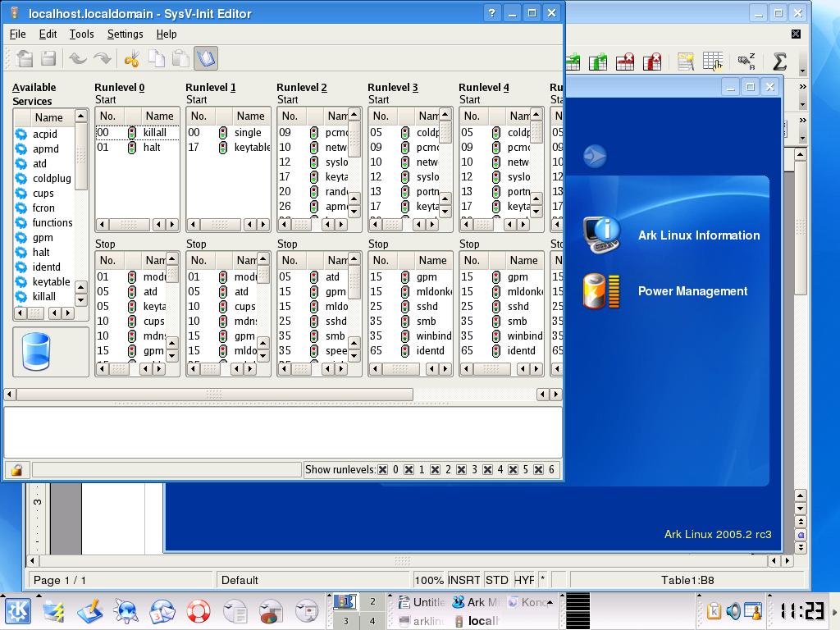840x630 pixels.
Task: Open the Help menu
Action: 166,34
